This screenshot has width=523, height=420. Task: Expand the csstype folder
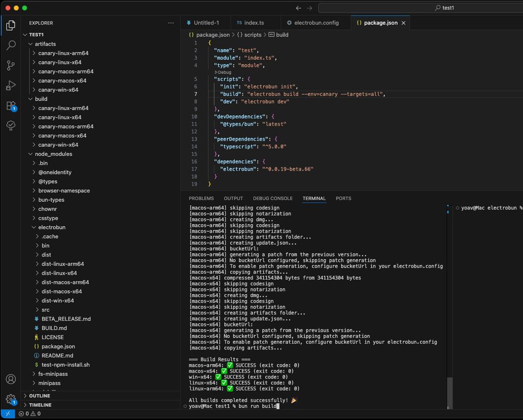pos(100,218)
